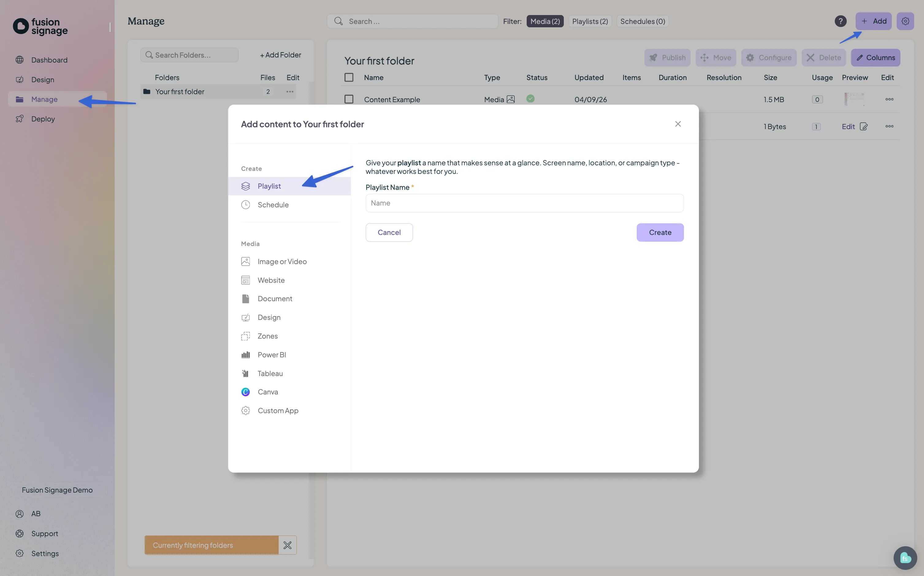Open the gear settings icon beside Add
This screenshot has width=924, height=576.
(905, 21)
